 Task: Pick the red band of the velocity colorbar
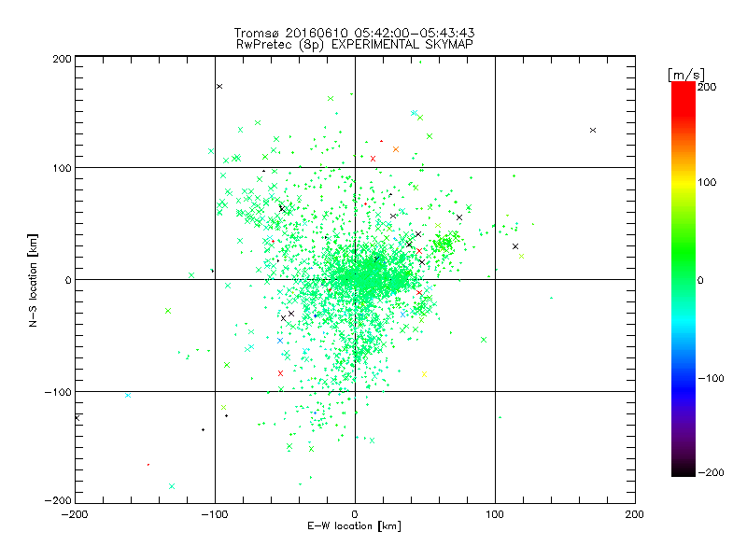pos(684,98)
